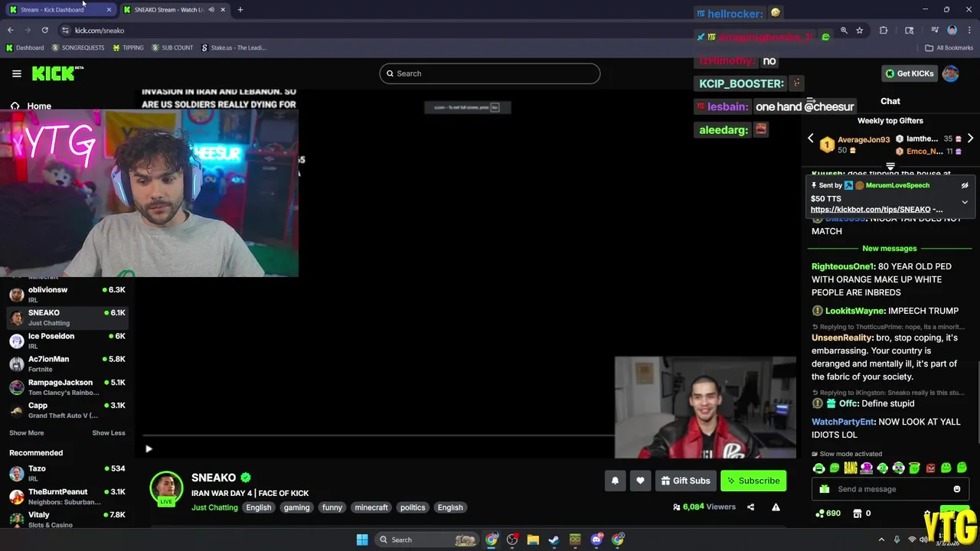Open the chat shop icon showing 0

coord(861,514)
